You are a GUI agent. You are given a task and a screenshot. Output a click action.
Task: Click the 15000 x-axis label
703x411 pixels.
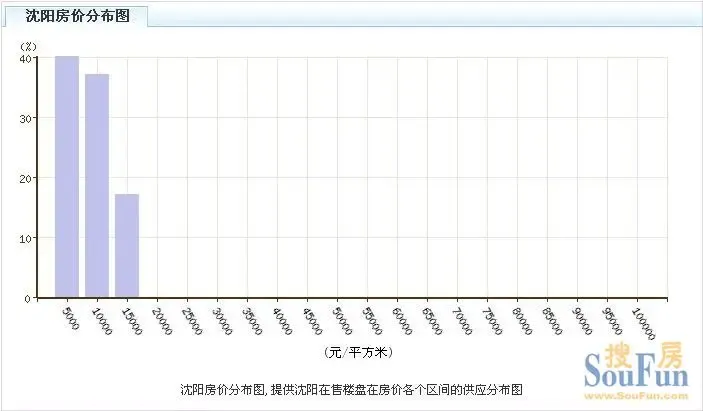click(132, 321)
